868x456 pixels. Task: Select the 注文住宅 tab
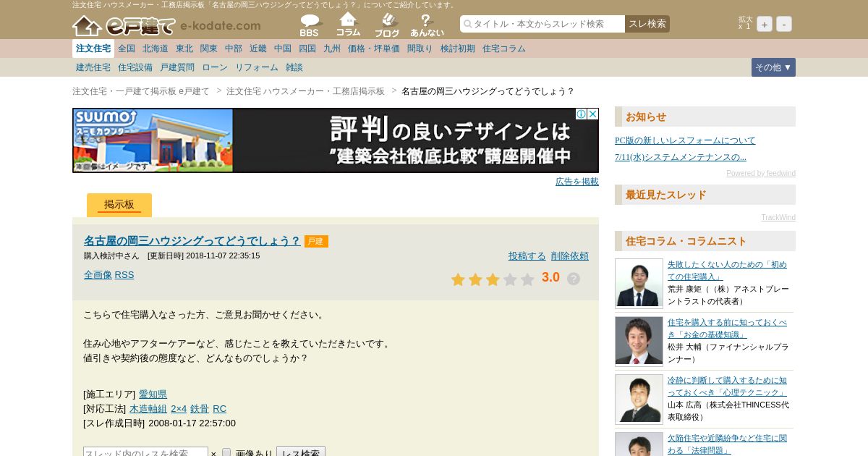93,48
